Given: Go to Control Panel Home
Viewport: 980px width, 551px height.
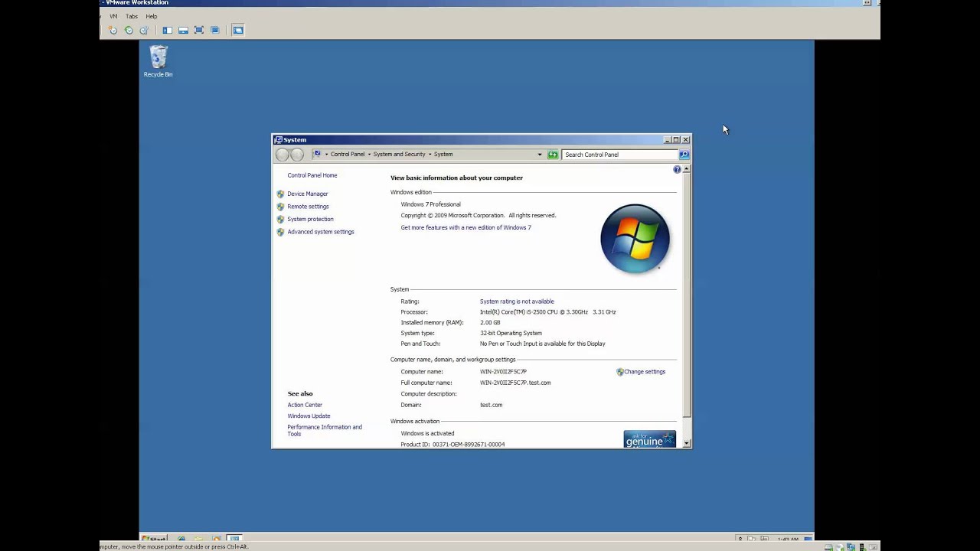Looking at the screenshot, I should pyautogui.click(x=312, y=175).
